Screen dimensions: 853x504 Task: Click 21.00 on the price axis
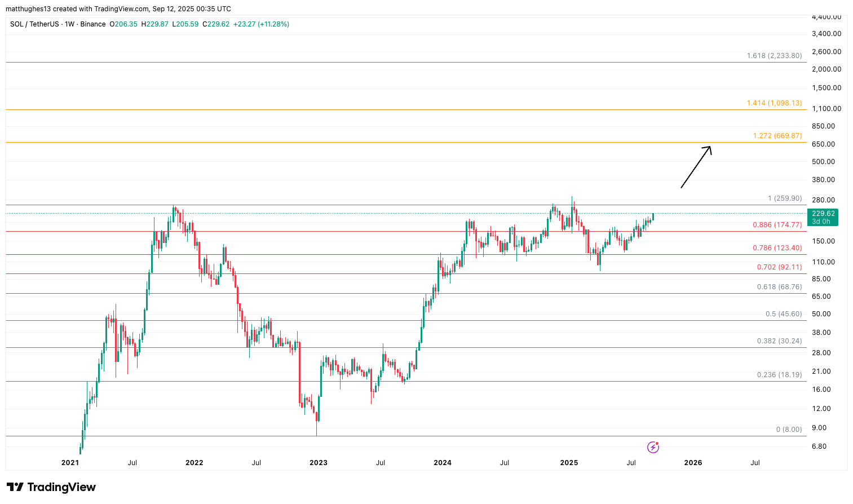point(821,372)
